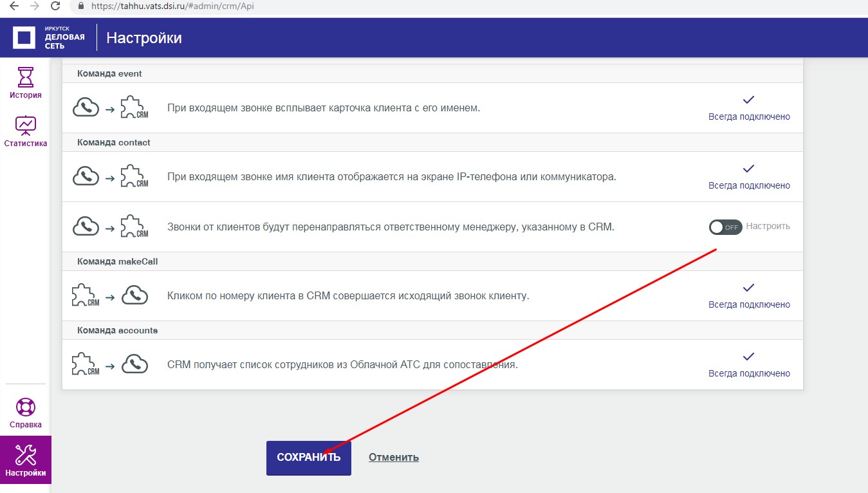Screen dimensions: 868x493
Task: Click the browser forward arrow
Action: point(35,6)
